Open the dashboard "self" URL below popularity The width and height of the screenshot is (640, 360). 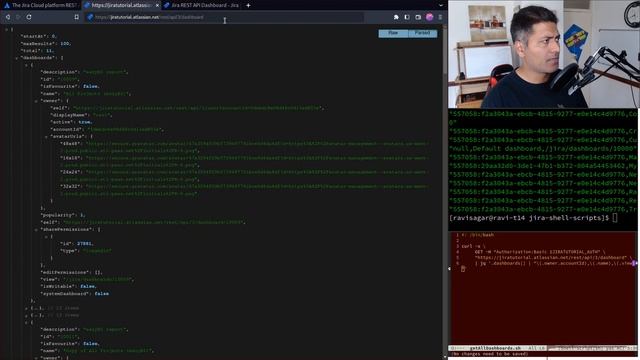(154, 222)
